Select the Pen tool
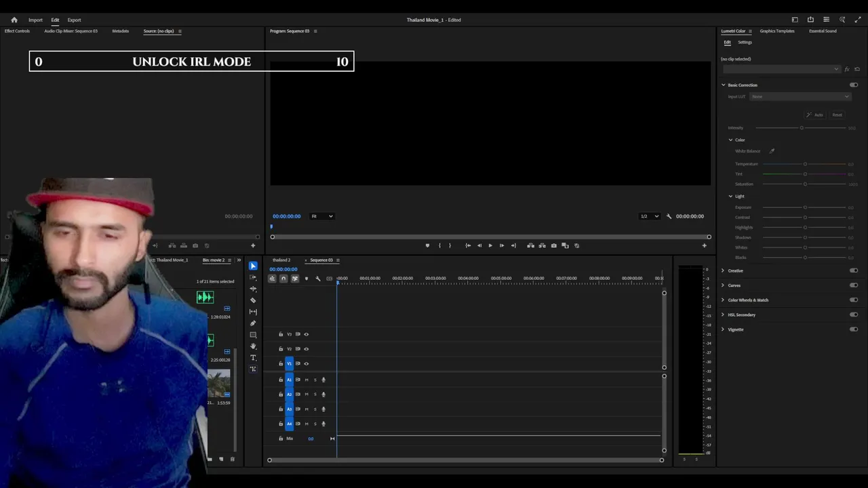This screenshot has width=868, height=488. 253,323
